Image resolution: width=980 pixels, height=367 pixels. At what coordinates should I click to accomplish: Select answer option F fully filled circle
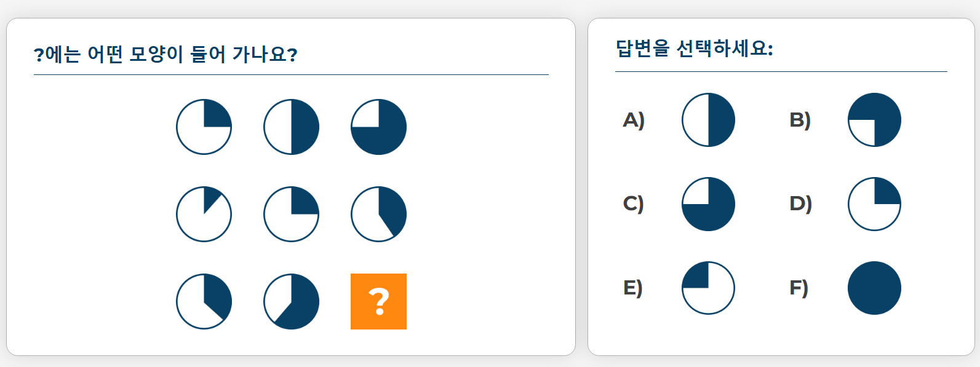click(x=874, y=287)
